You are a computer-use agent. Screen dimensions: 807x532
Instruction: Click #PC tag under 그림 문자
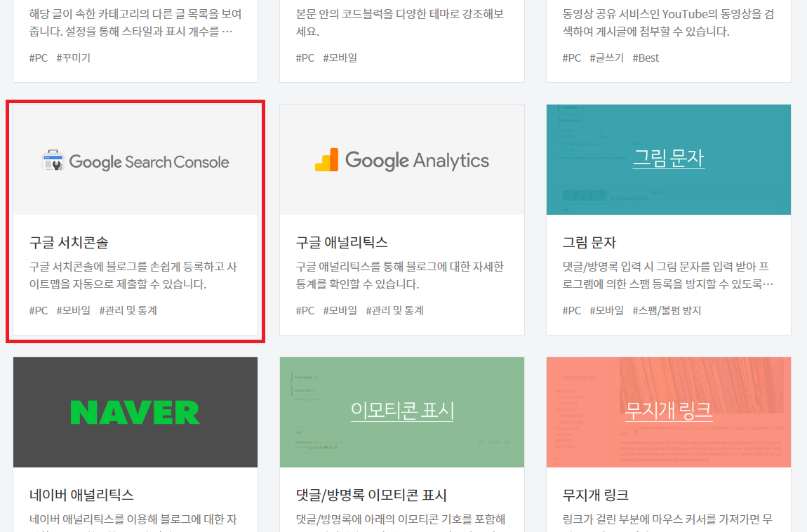point(572,310)
